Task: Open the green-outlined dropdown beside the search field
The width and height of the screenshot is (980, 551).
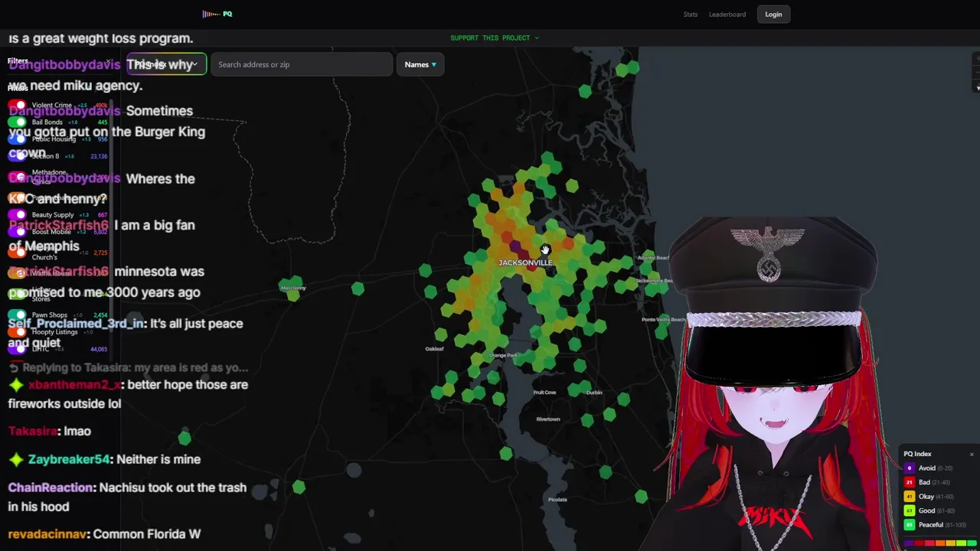Action: [166, 64]
